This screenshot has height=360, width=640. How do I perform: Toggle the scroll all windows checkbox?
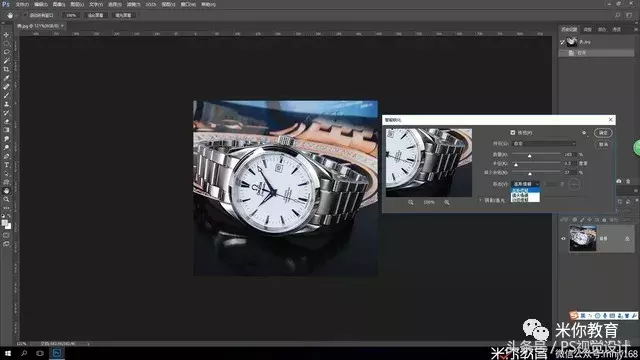click(x=25, y=16)
